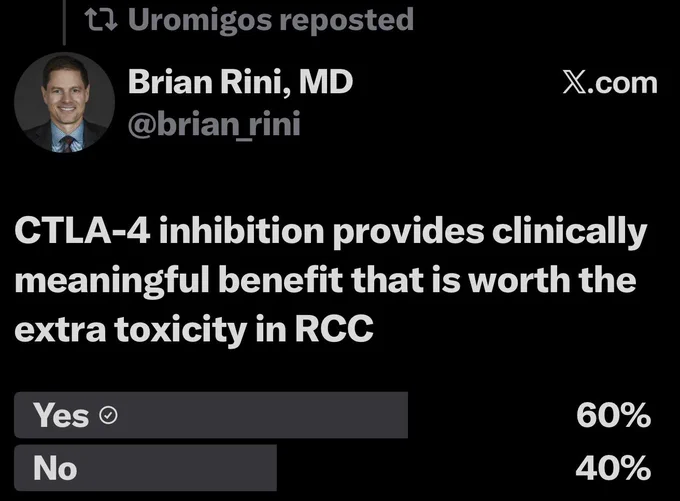Click the end of the Yes progress bar

(x=405, y=415)
